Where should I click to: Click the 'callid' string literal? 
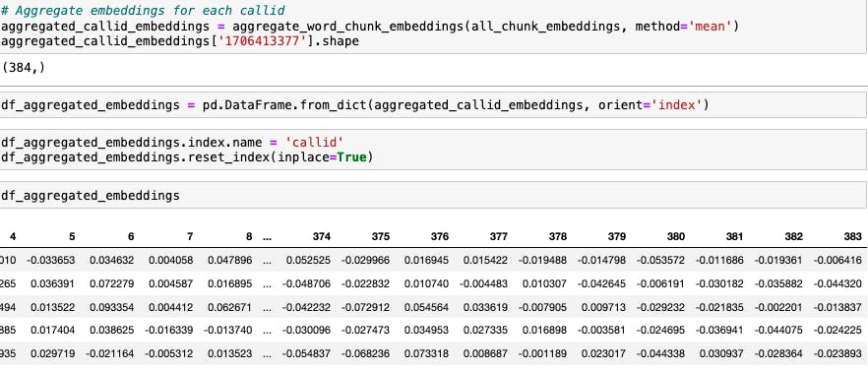[x=313, y=143]
